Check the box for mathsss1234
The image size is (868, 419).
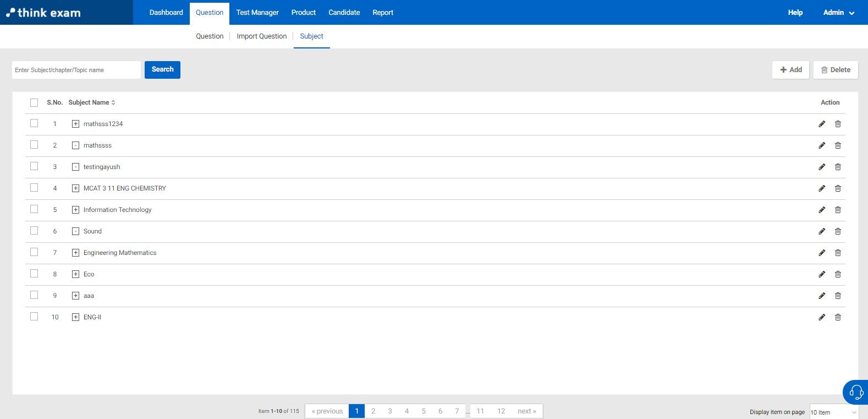34,123
